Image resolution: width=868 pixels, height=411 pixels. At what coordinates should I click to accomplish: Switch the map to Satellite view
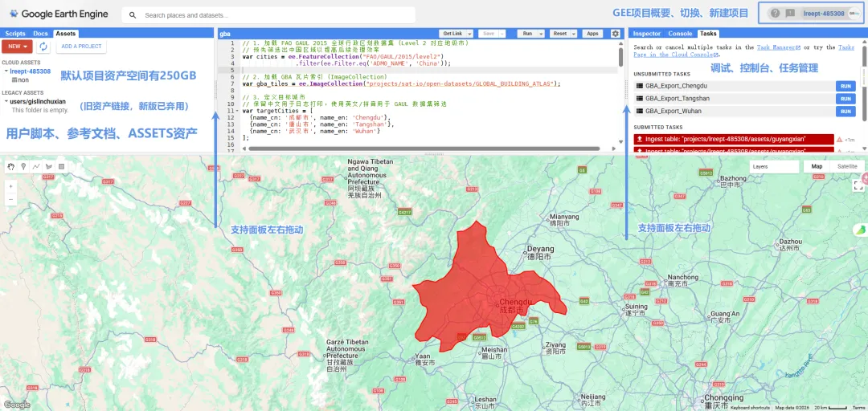[x=847, y=166]
